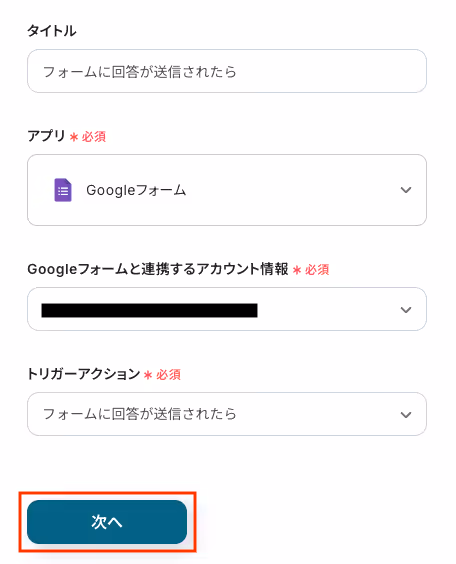456x564 pixels.
Task: Select the blacked-out account entry
Action: pos(149,310)
